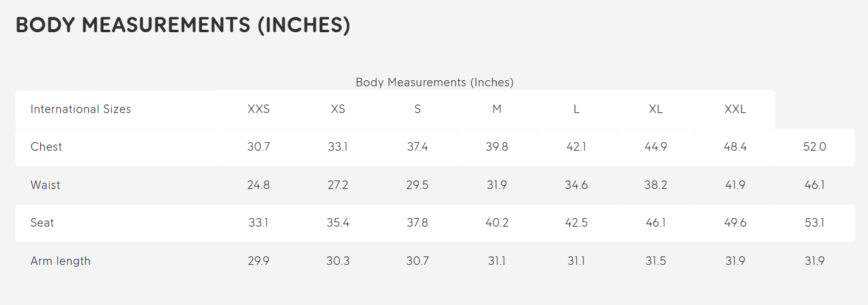Click the "Chest" row label

click(x=46, y=147)
